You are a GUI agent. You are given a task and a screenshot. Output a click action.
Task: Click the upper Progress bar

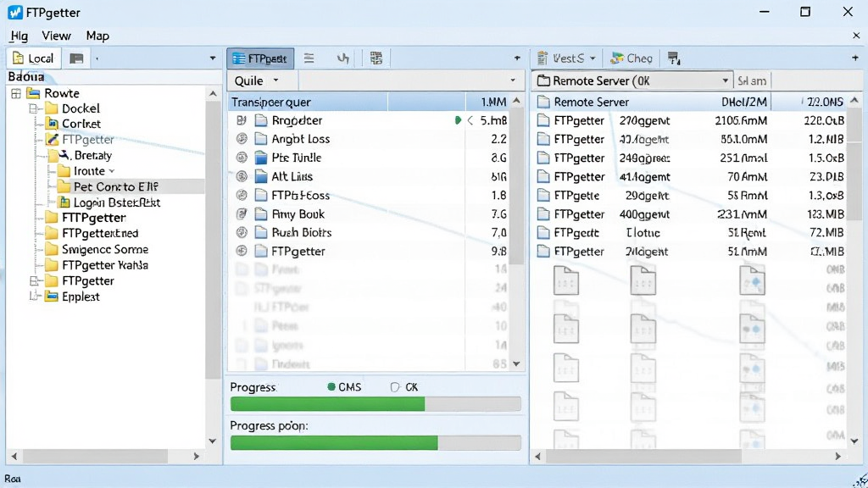(376, 404)
